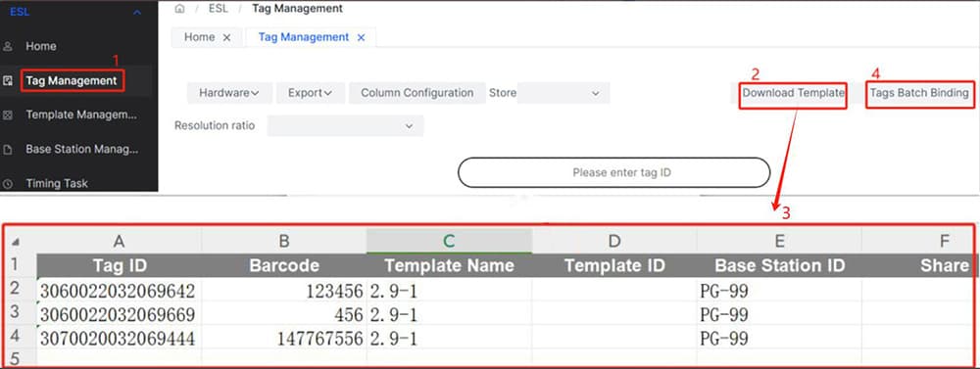Open the Export dropdown
The height and width of the screenshot is (369, 980).
[310, 93]
